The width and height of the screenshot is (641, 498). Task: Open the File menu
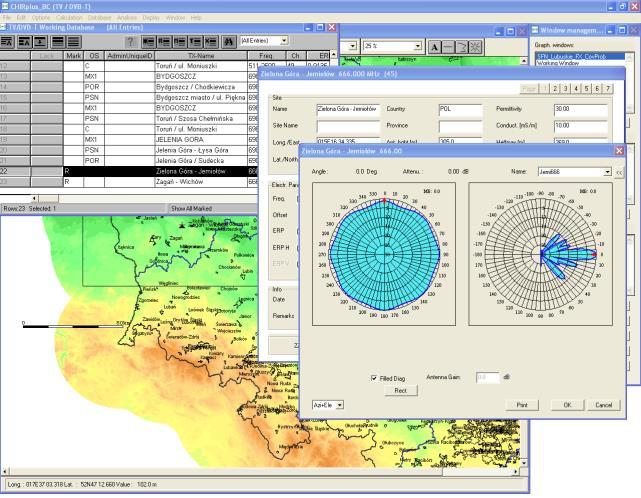point(7,18)
